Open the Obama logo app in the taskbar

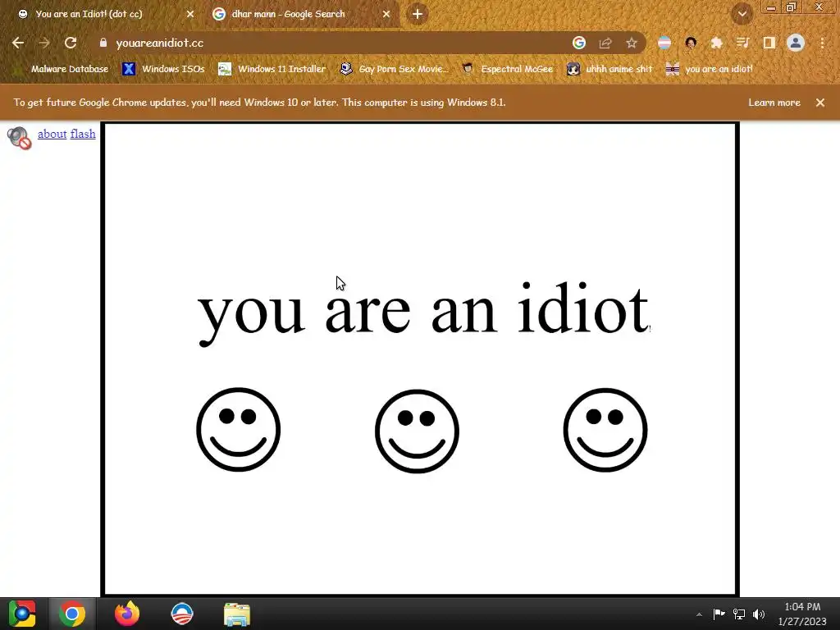[181, 614]
